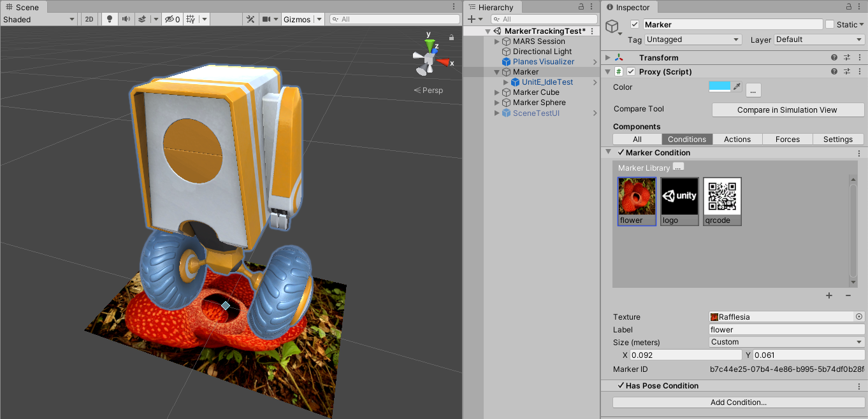Enable the Static checkbox

(829, 25)
